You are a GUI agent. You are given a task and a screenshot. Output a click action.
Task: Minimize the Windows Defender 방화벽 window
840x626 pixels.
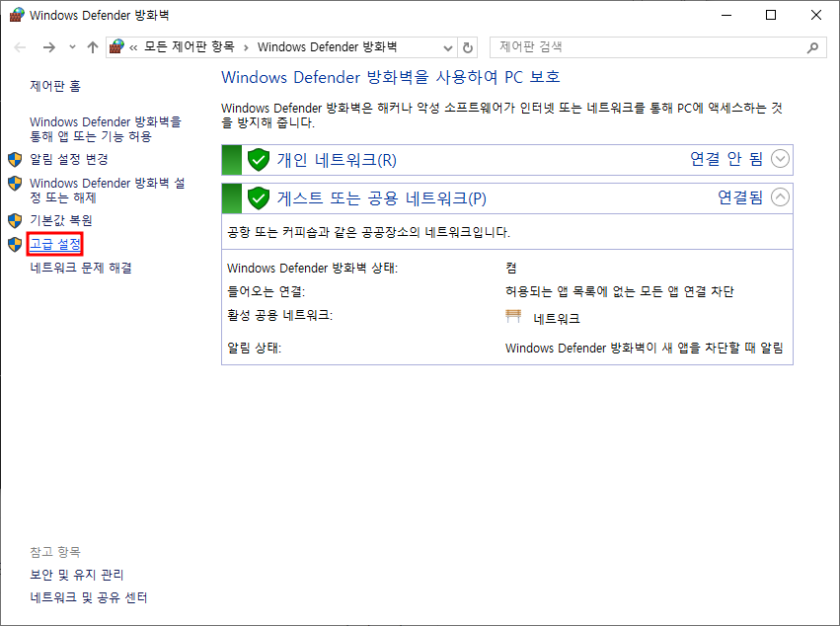[x=726, y=15]
